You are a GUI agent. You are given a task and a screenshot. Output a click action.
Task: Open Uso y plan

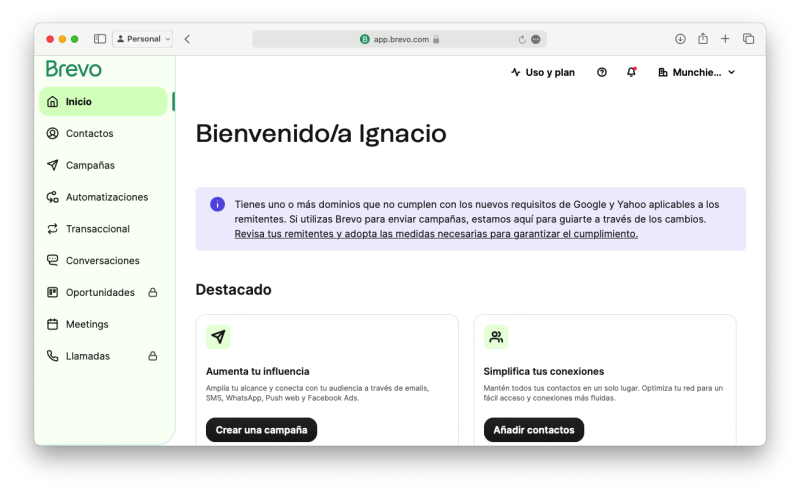pos(543,72)
